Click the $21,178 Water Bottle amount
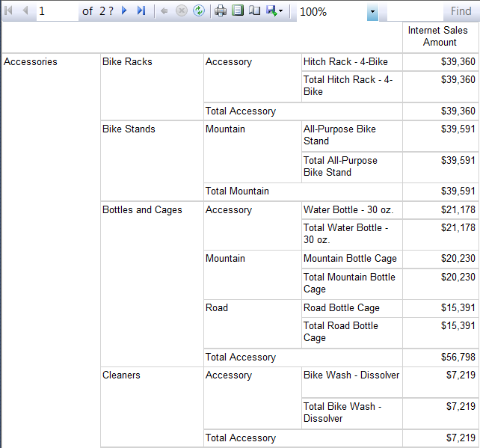Viewport: 480px width, 448px height. pyautogui.click(x=440, y=210)
